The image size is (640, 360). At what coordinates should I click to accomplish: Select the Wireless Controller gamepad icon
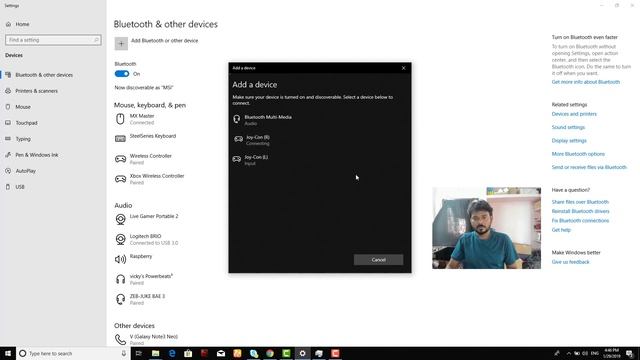120,159
